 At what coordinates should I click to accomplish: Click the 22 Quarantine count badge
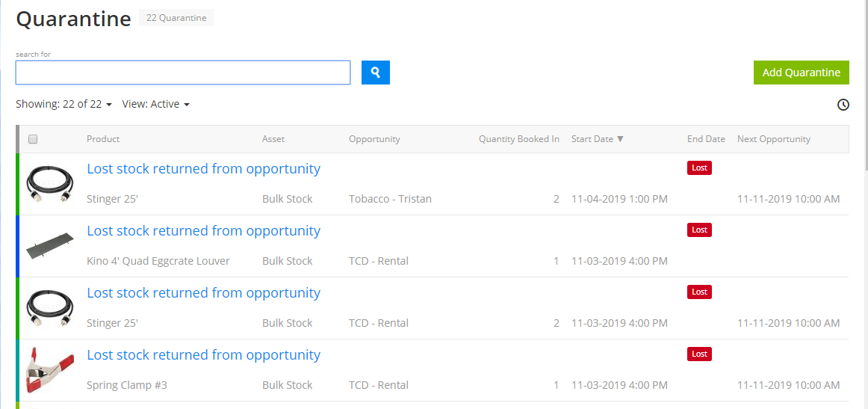coord(176,18)
